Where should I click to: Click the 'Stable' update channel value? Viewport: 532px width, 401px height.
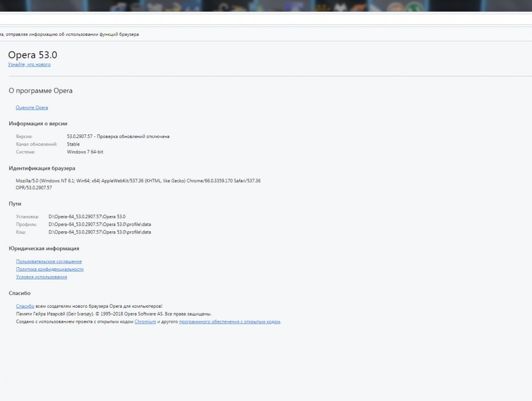coord(73,144)
